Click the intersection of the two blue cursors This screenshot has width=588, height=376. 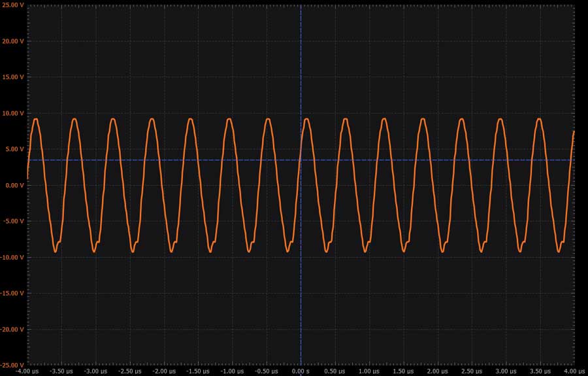[x=301, y=160]
